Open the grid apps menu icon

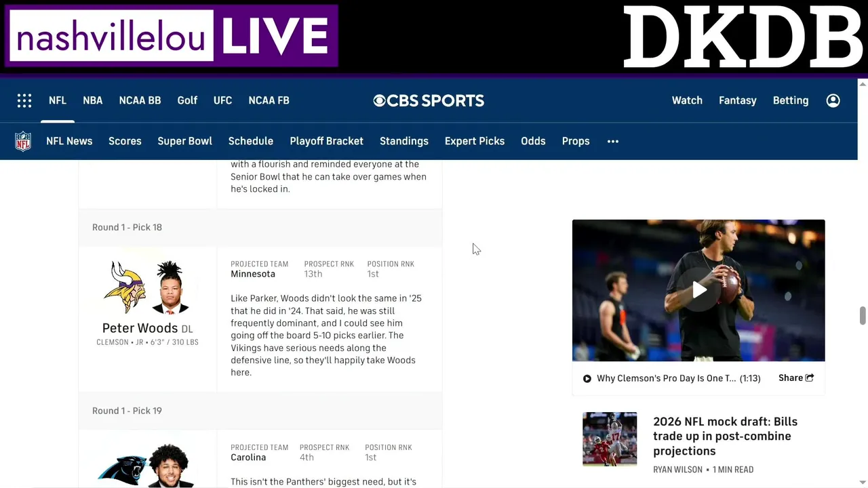[x=24, y=100]
